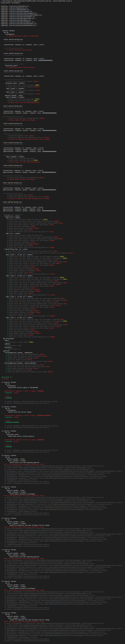Click the "when (_owner != _spender)" line
This screenshot has width=125, height=644.
pos(15,88)
